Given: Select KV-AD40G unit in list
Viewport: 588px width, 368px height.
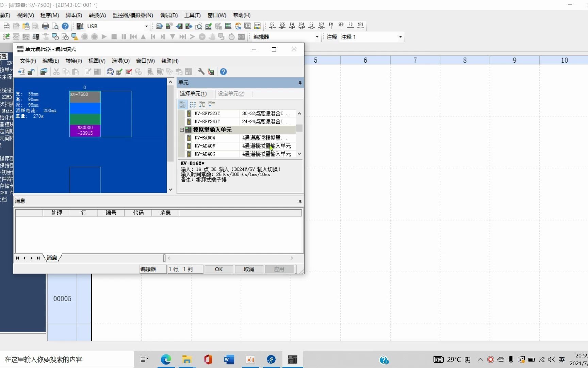Looking at the screenshot, I should (240, 154).
